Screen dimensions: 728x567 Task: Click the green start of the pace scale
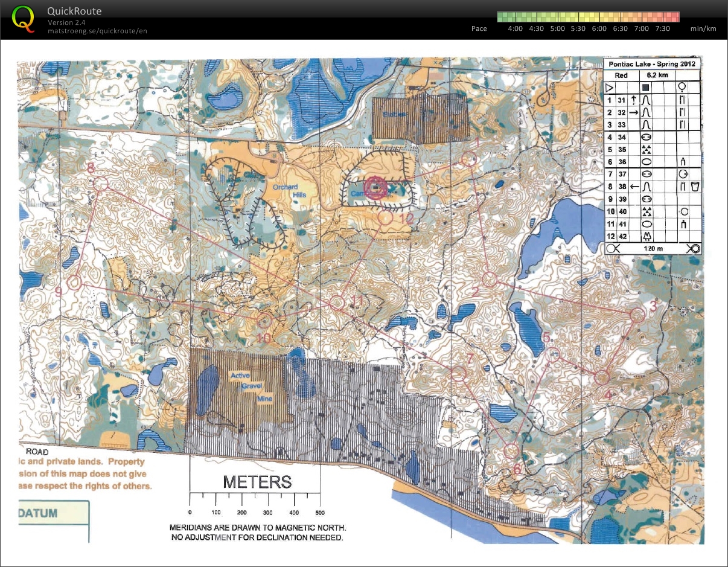click(x=501, y=17)
